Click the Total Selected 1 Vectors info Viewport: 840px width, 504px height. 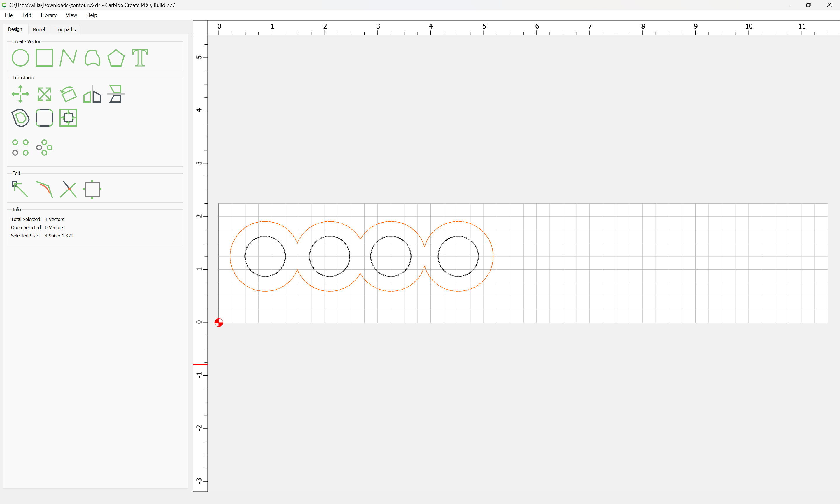tap(37, 219)
